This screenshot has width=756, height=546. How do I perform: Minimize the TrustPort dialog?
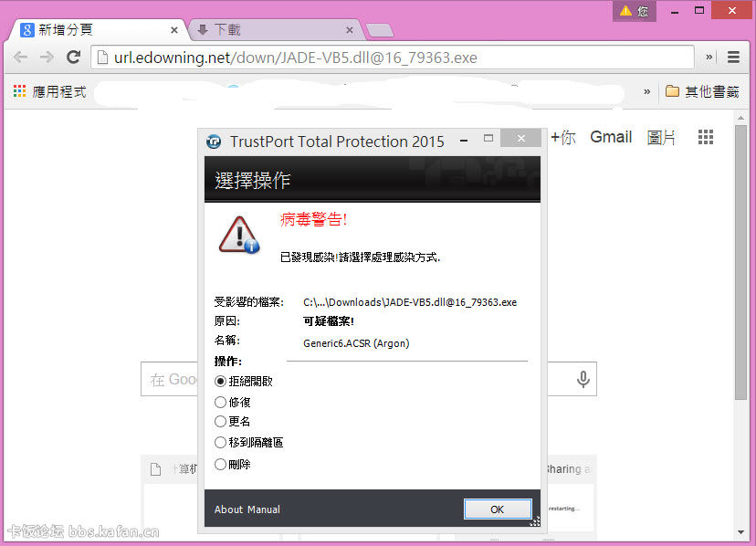[464, 141]
